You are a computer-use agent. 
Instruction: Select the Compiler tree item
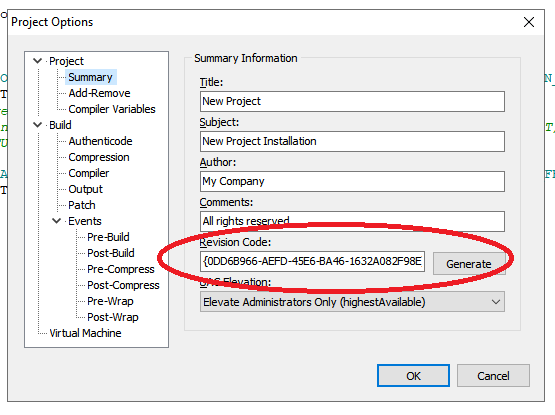(x=88, y=173)
